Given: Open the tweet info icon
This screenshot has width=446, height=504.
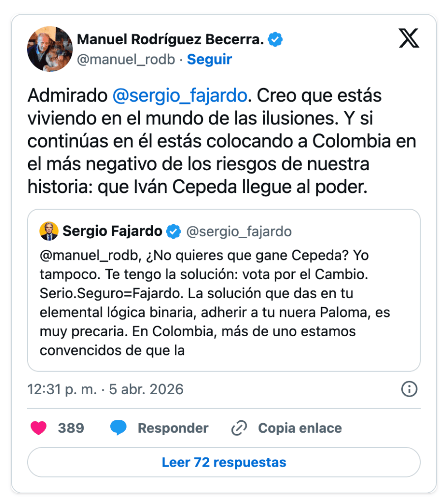Looking at the screenshot, I should 409,389.
